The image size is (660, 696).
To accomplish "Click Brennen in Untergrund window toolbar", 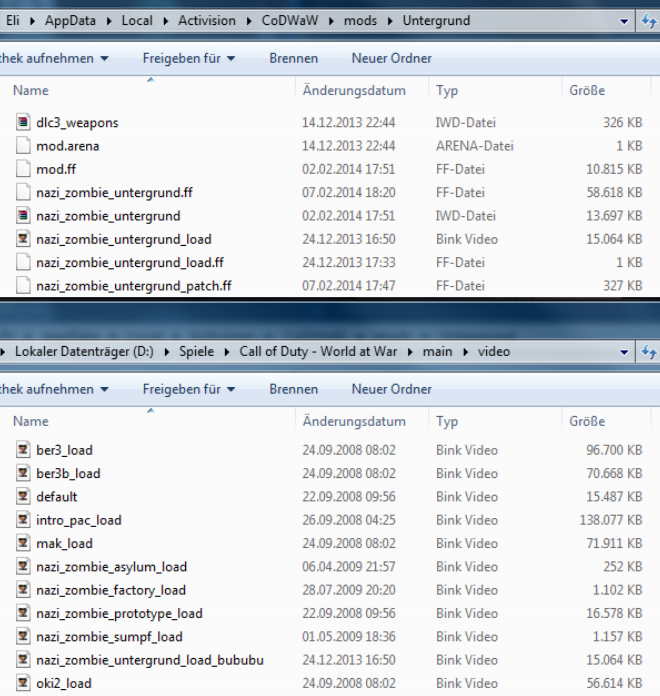I will pyautogui.click(x=293, y=58).
